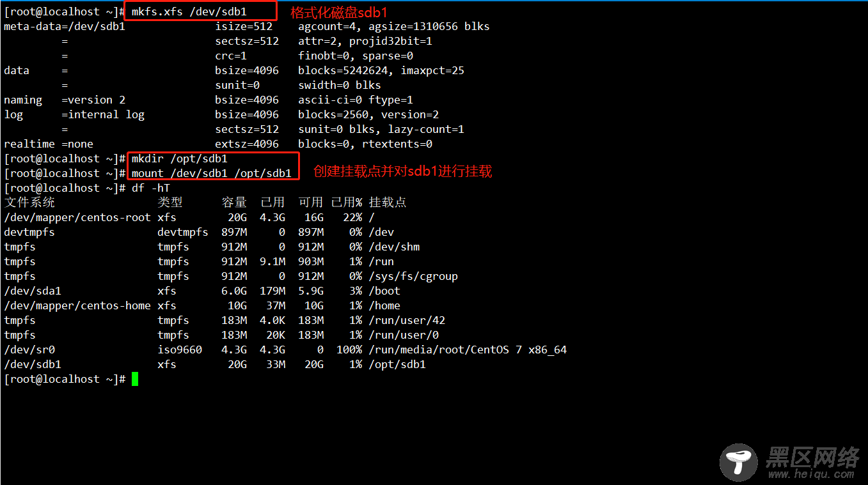Click the last '[root@localhost ~]#' prompt
Screen dimensions: 868x485
(x=65, y=379)
